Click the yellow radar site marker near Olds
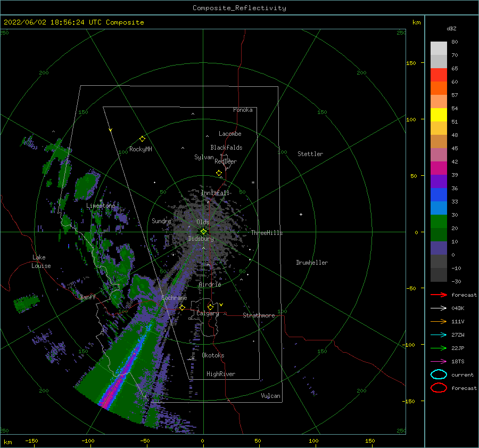Viewport: 479px width, 448px height. click(x=203, y=232)
